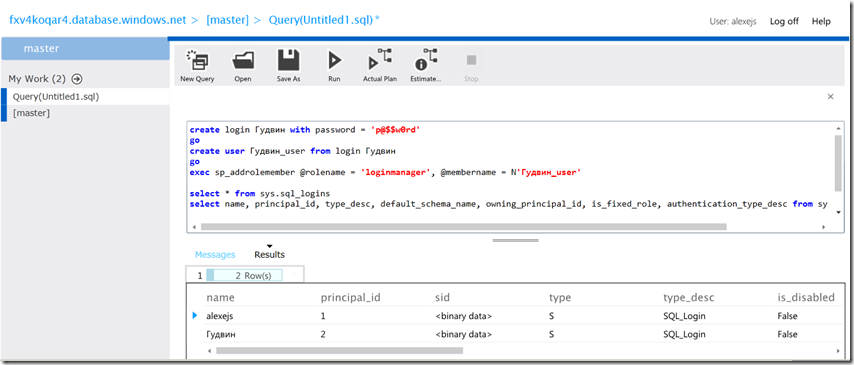This screenshot has width=854, height=365.
Task: Select [master] item in My Work
Action: click(86, 113)
